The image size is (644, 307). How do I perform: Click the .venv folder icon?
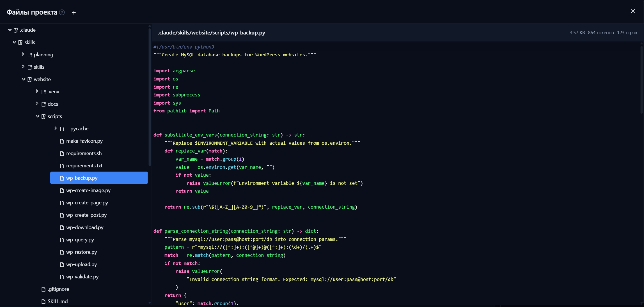[43, 92]
